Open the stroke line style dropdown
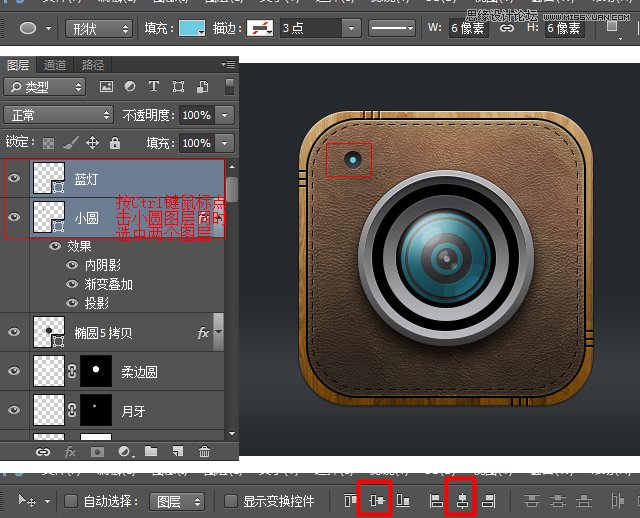 tap(392, 28)
